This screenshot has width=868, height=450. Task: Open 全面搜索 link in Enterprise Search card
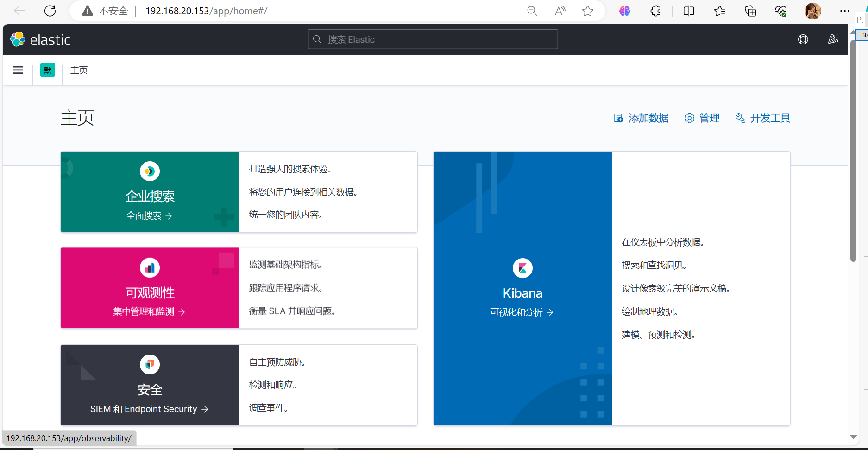(150, 216)
